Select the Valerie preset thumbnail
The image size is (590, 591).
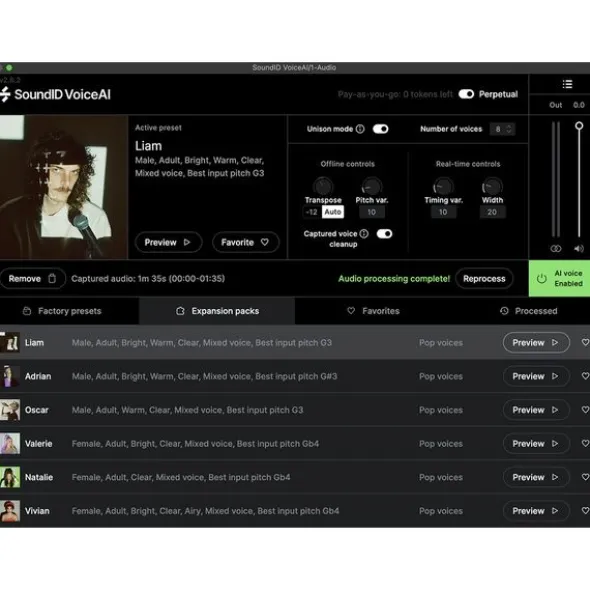pos(10,444)
